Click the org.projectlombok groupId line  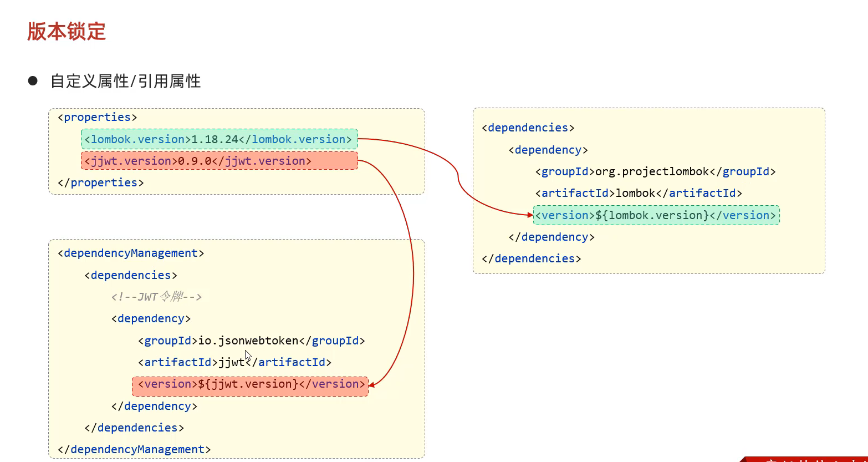click(x=655, y=171)
